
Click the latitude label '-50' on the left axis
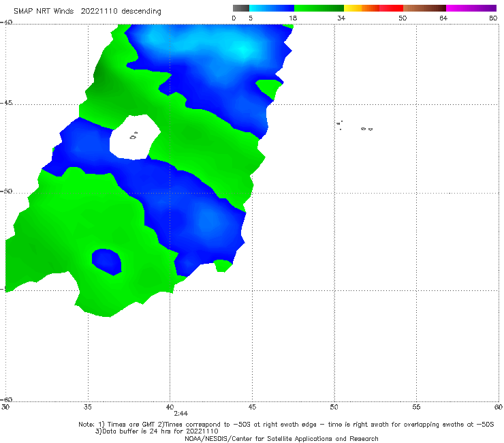tap(6, 191)
